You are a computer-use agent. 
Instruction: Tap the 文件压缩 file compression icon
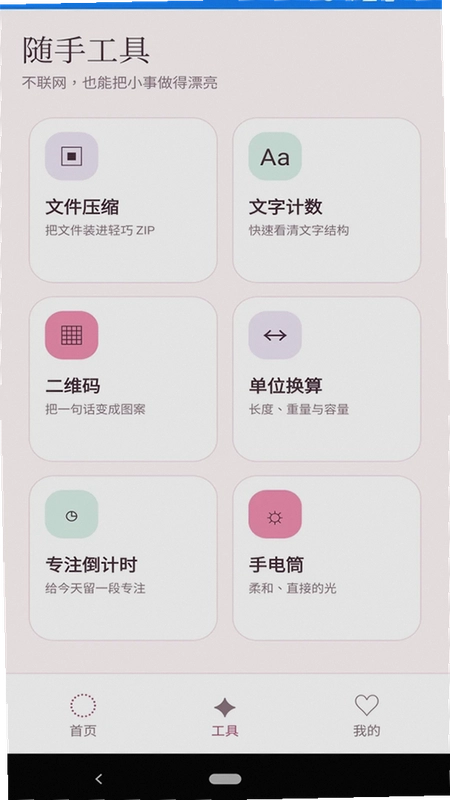[x=71, y=156]
